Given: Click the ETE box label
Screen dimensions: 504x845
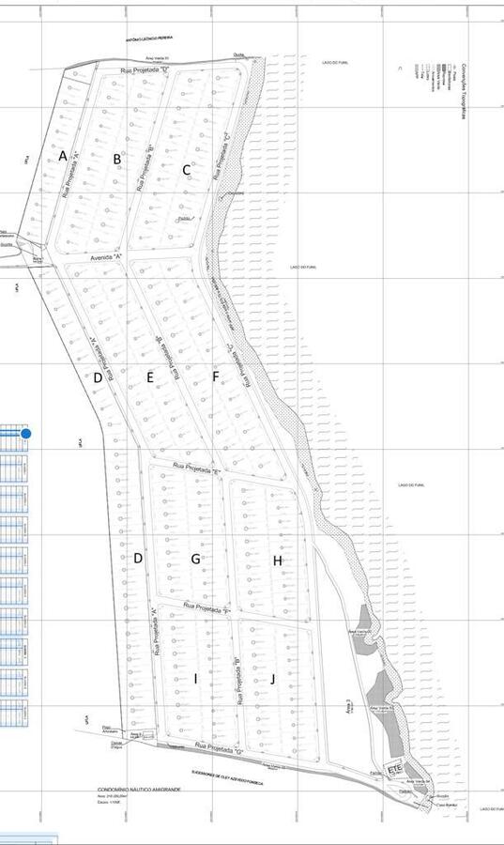Looking at the screenshot, I should 395,768.
